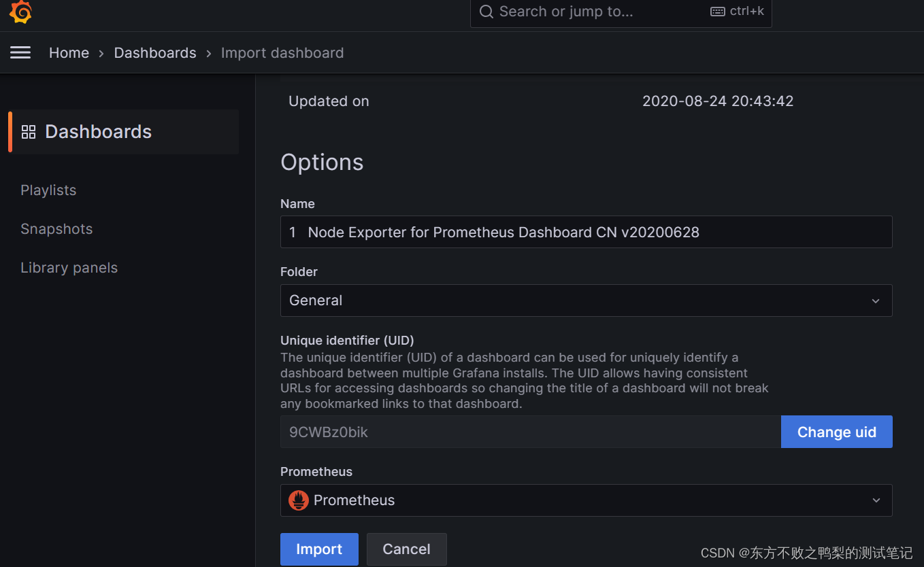The image size is (924, 567).
Task: Click the UID description paragraph
Action: [525, 381]
